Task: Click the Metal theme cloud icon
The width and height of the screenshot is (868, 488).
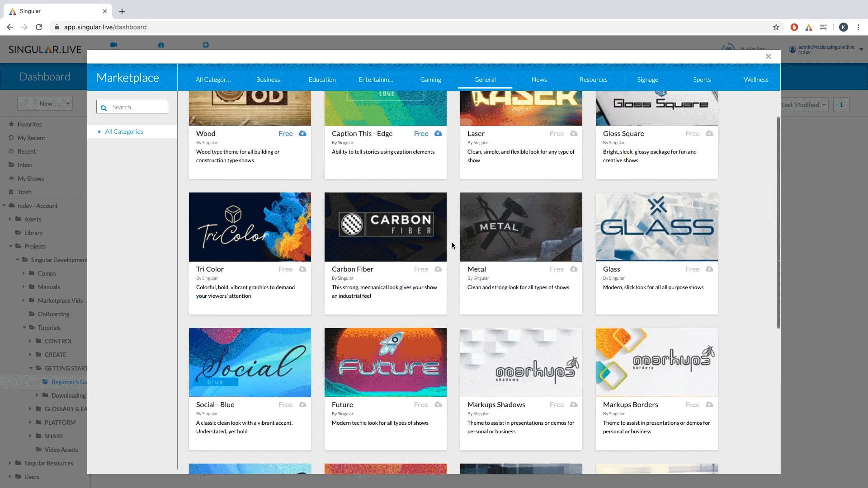Action: click(574, 269)
